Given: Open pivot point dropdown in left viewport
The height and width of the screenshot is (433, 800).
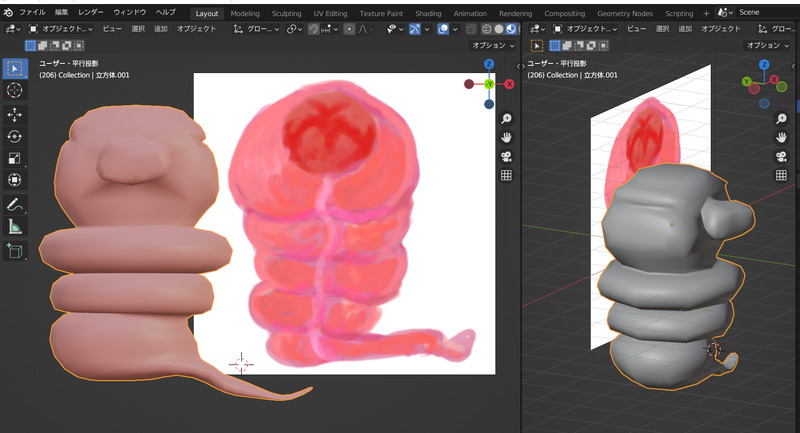Looking at the screenshot, I should click(294, 29).
